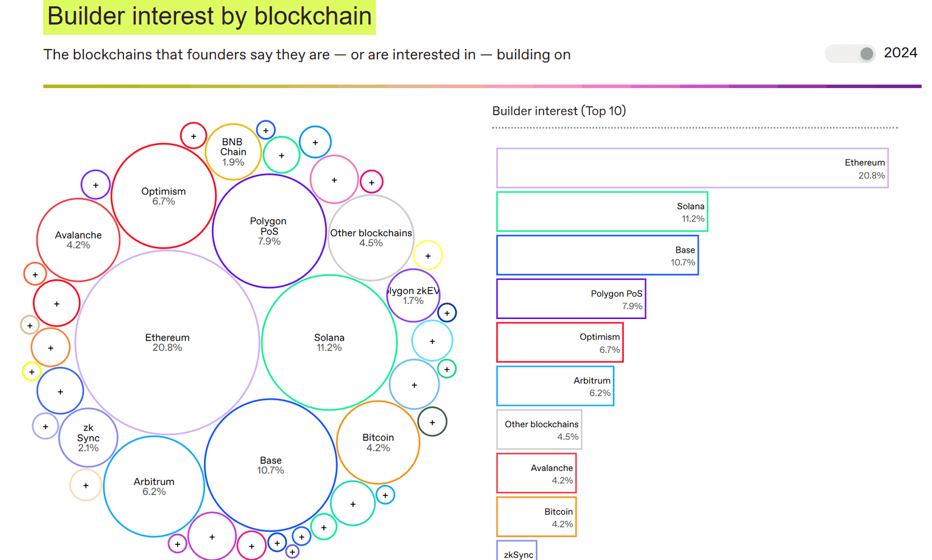This screenshot has height=560, width=932.
Task: Click the Base 10.7% bubble
Action: click(x=271, y=465)
